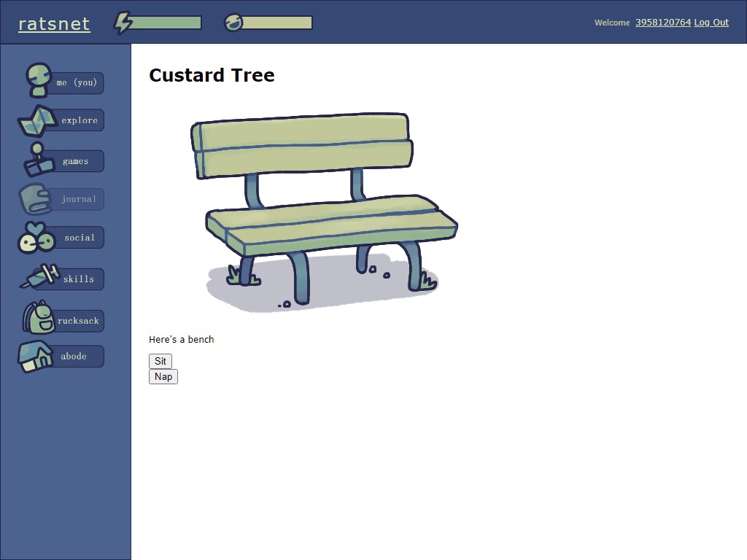
Task: Click the journal book icon
Action: tap(34, 199)
